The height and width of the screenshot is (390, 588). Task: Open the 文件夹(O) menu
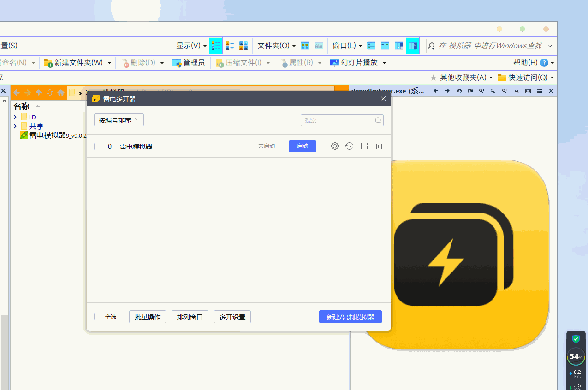[277, 46]
